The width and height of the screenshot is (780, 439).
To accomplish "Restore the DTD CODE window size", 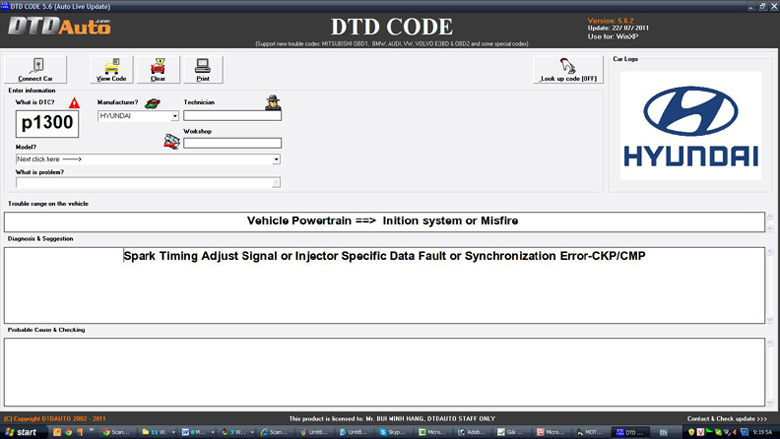I will click(762, 6).
